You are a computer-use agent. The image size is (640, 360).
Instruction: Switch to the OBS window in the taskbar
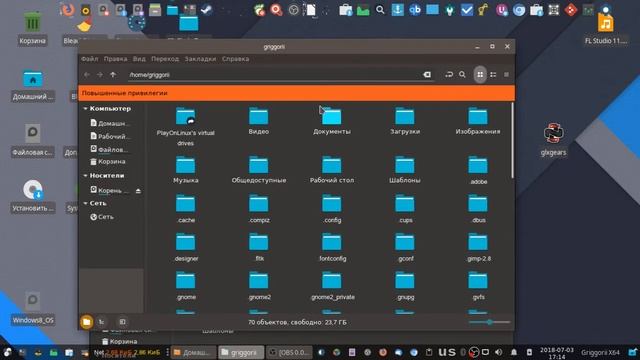[289, 352]
